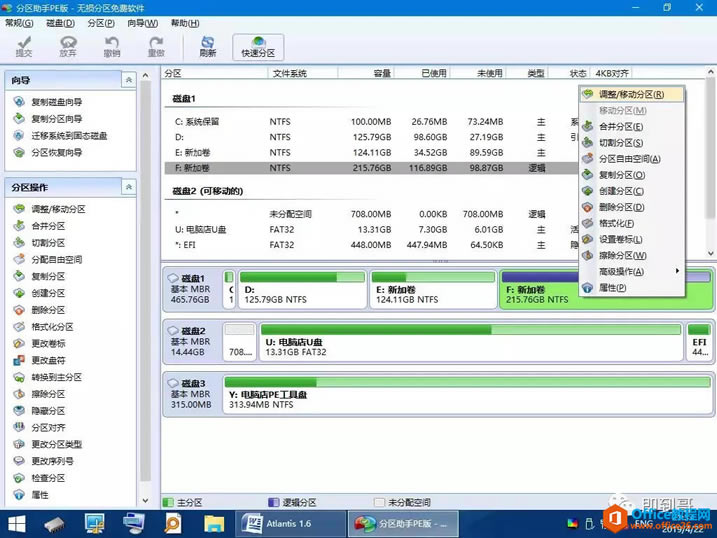Choose 设置卷标(L) in context menu
Viewport: 717px width, 538px height.
click(x=632, y=239)
